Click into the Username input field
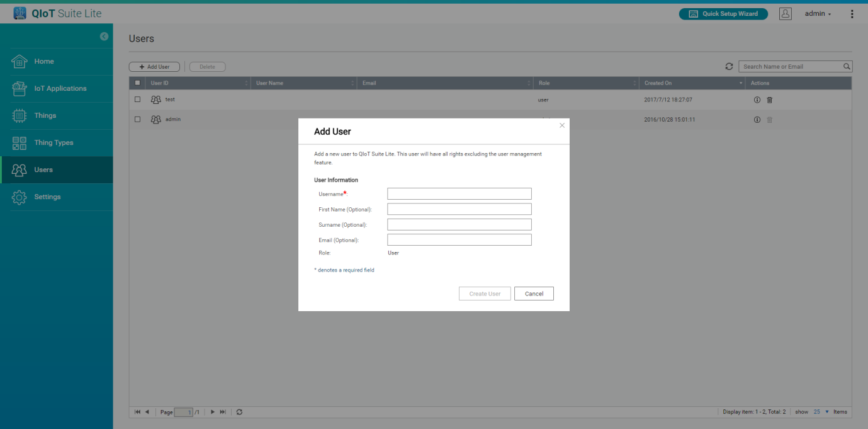Screen dimensions: 868x429 [x=459, y=194]
